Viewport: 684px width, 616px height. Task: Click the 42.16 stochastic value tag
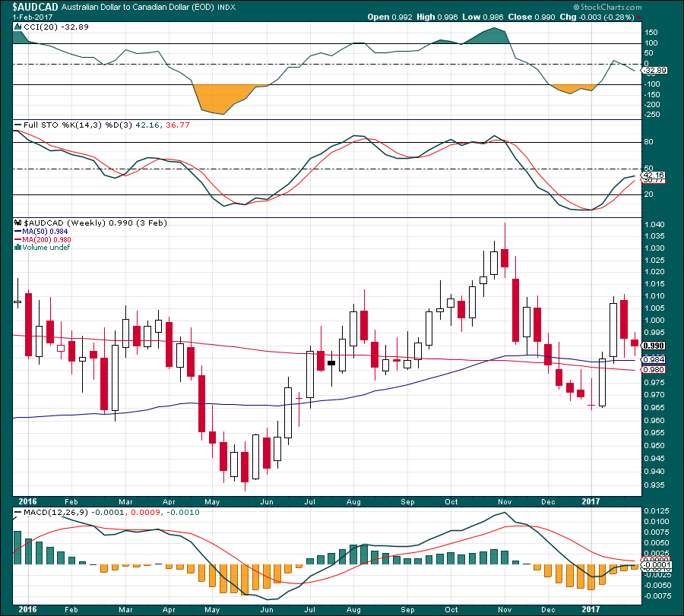(654, 175)
